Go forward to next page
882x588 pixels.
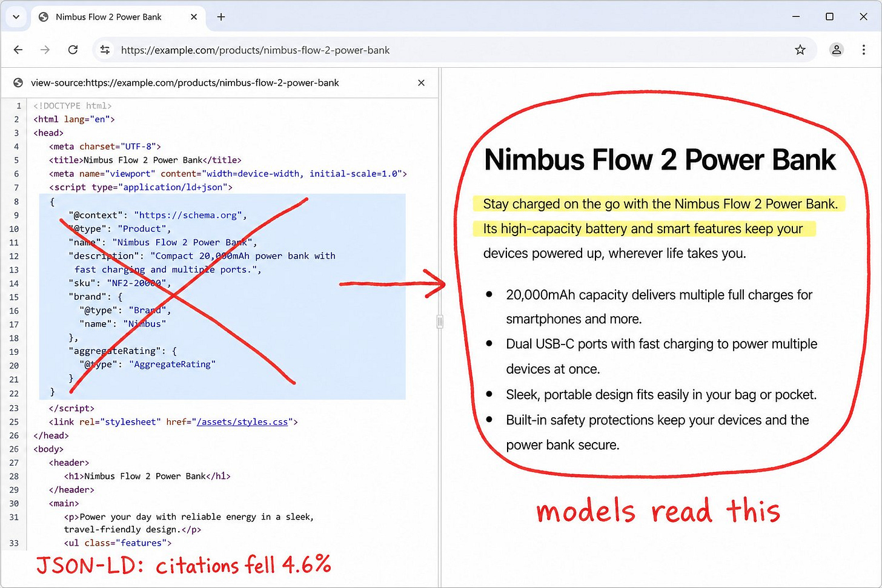(45, 50)
